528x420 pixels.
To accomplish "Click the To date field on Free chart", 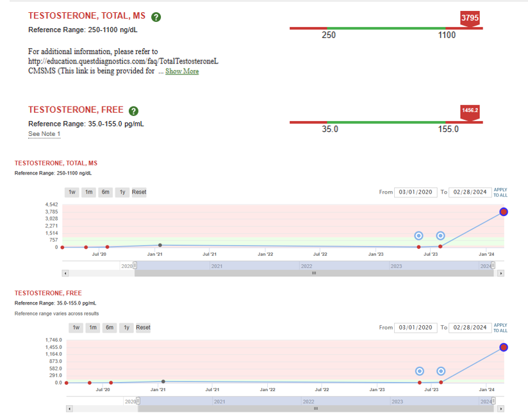I will tap(470, 328).
